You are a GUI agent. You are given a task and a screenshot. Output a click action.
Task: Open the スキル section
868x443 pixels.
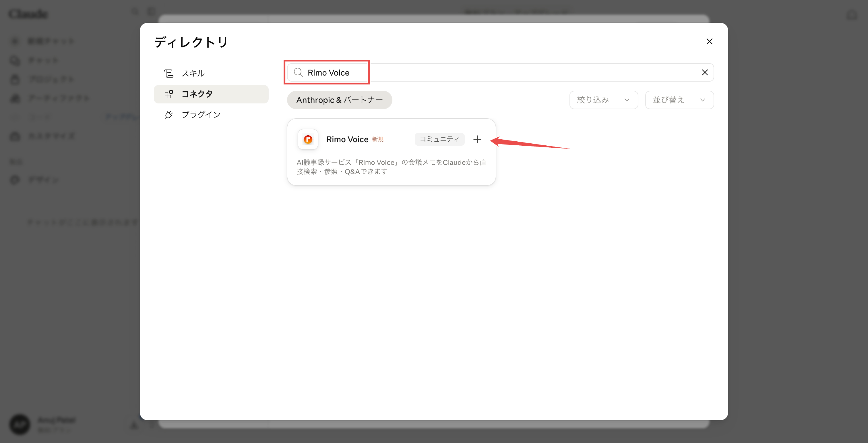point(211,73)
